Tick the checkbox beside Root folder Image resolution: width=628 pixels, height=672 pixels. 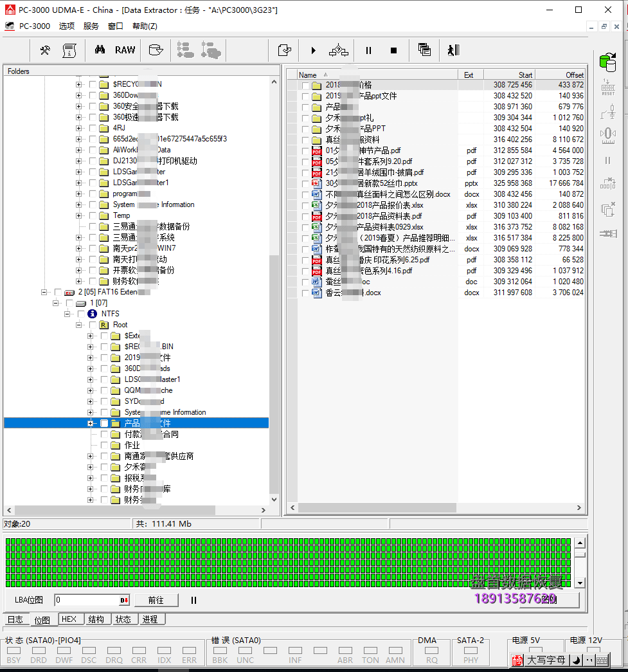(93, 325)
